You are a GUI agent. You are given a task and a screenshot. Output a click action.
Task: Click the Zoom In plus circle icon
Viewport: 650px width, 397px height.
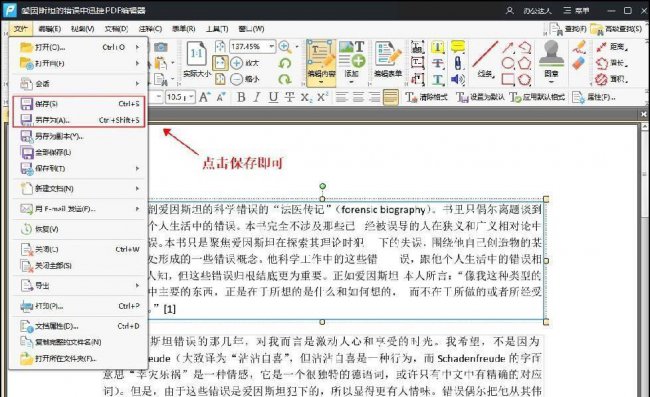click(236, 63)
